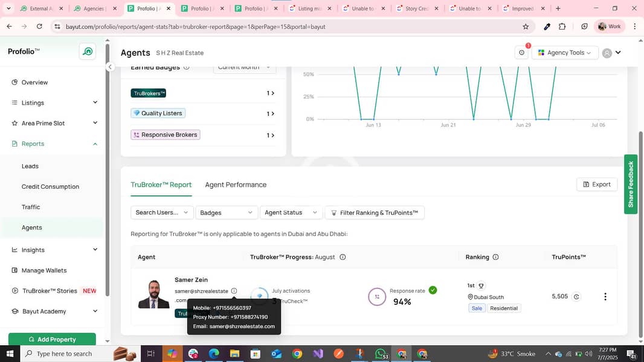Bookmark this page with the star icon
Viewport: 644px width, 362px height.
pyautogui.click(x=526, y=27)
